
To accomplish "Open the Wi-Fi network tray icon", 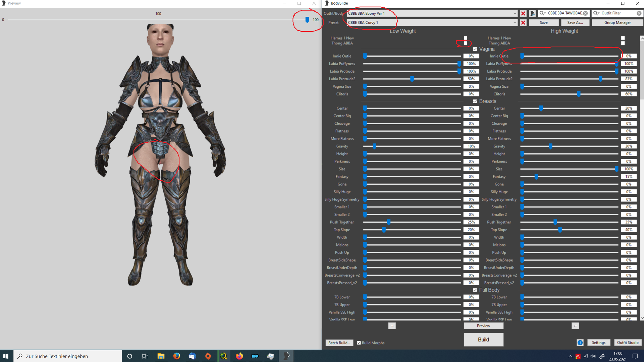I will click(586, 356).
